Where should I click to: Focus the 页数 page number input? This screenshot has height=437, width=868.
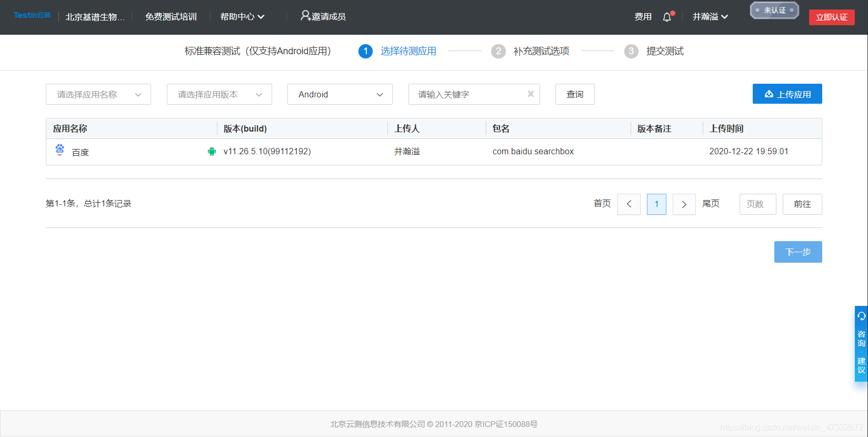pos(758,204)
